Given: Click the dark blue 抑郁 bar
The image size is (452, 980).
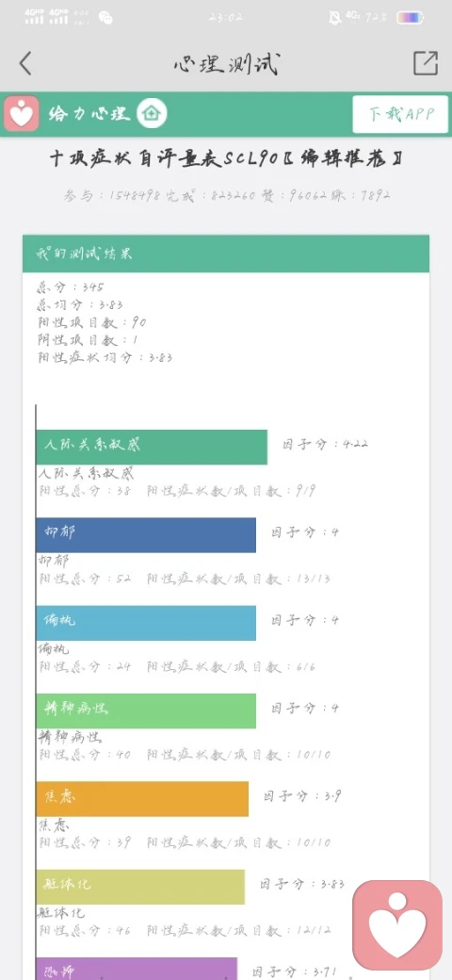Looking at the screenshot, I should tap(146, 535).
